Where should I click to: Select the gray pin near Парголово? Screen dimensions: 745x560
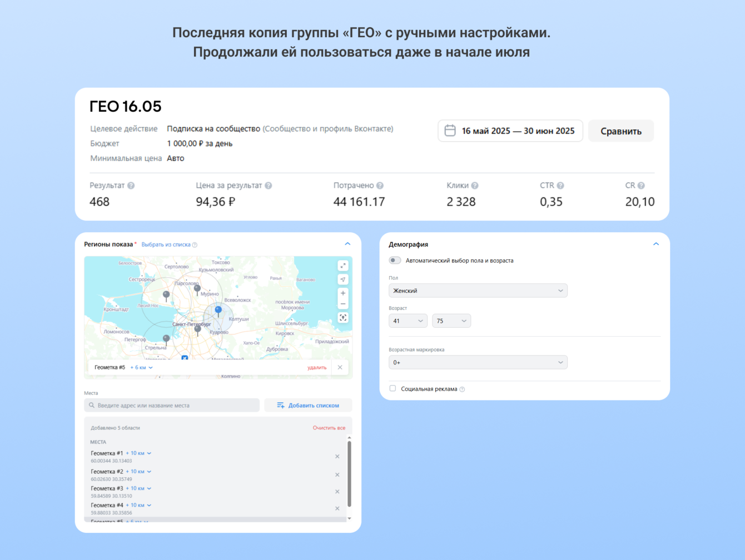tap(197, 289)
